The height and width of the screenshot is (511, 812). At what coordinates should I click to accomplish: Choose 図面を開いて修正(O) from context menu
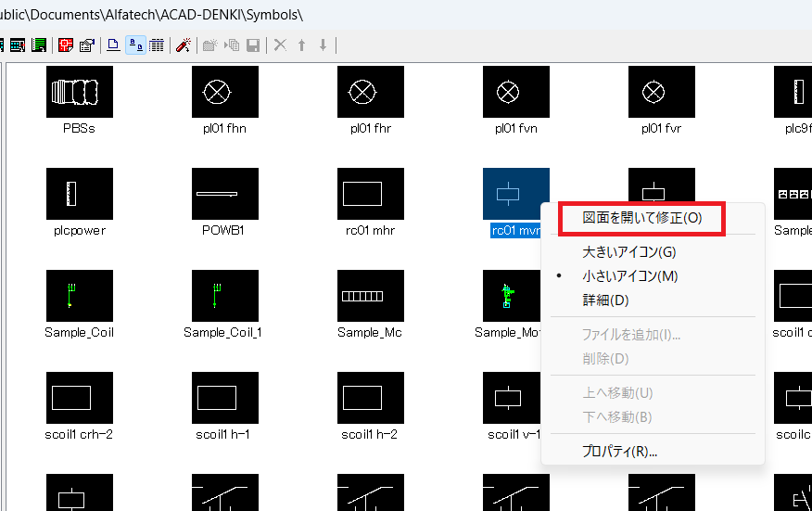641,218
